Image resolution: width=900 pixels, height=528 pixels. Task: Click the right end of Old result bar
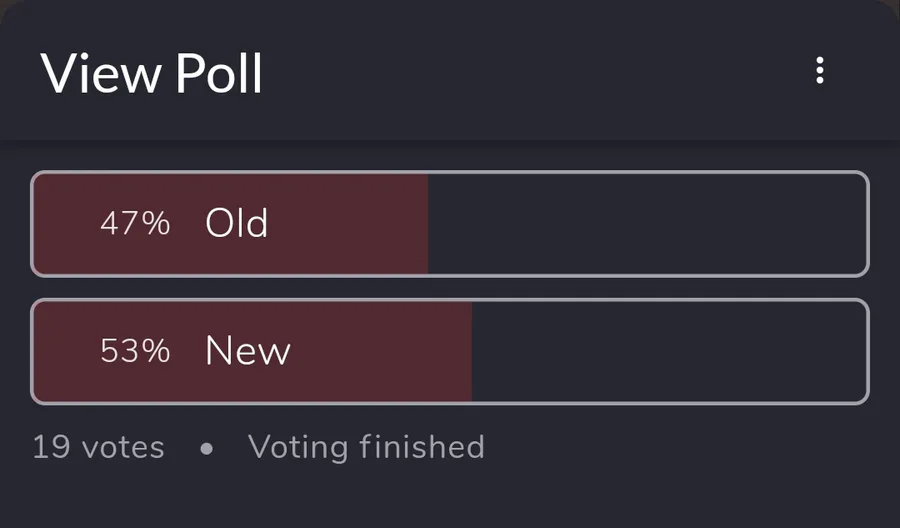[855, 224]
